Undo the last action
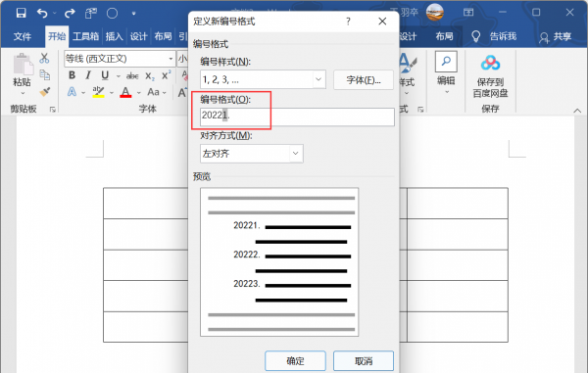This screenshot has height=373, width=588. click(42, 14)
